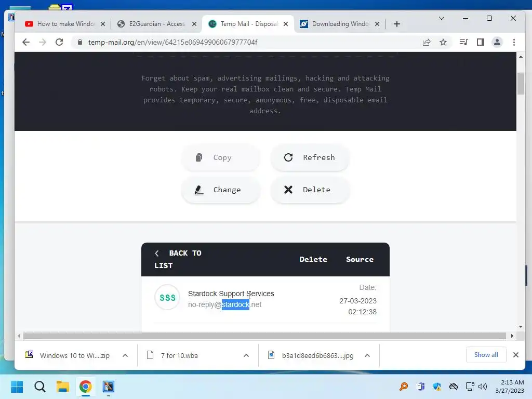Click the scroll up arrow
Image resolution: width=532 pixels, height=399 pixels.
point(521,57)
